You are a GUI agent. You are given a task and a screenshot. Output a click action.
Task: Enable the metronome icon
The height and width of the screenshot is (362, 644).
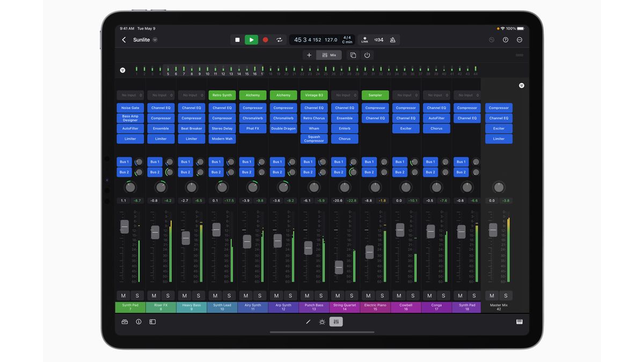click(x=391, y=40)
